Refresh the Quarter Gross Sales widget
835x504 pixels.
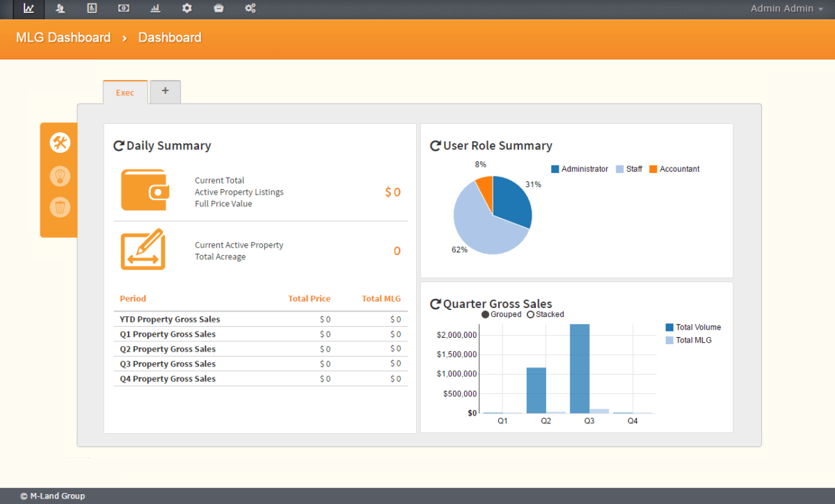point(436,304)
